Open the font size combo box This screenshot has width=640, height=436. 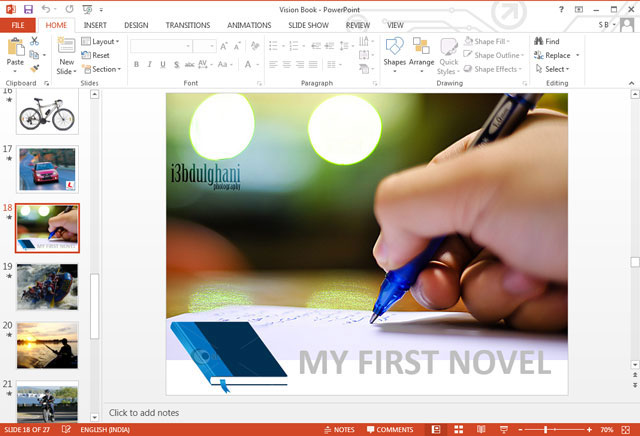(204, 46)
